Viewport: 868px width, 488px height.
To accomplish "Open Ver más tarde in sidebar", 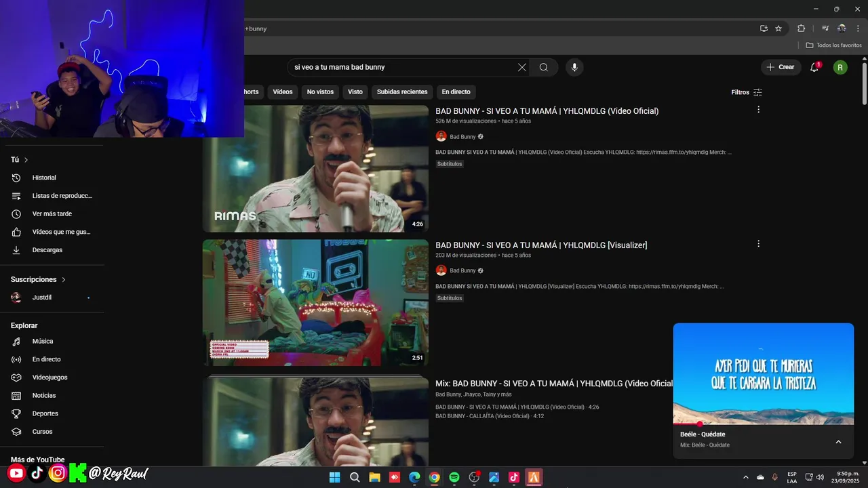I will pos(52,213).
